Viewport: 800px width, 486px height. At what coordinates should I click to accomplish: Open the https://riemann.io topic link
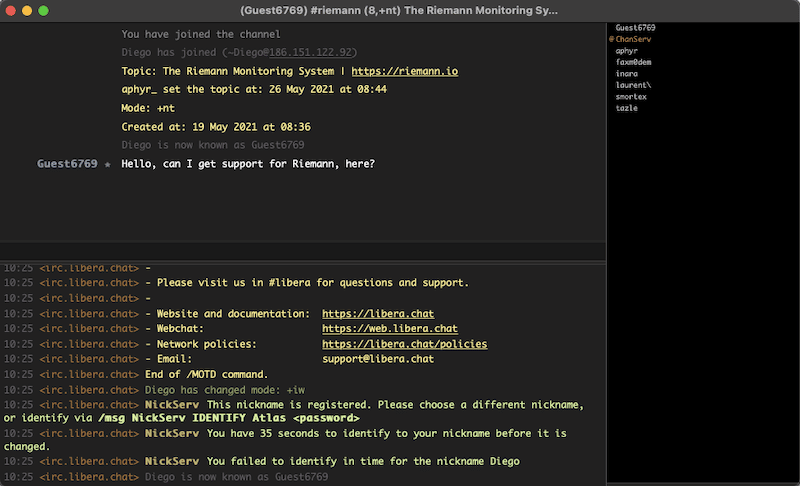405,71
